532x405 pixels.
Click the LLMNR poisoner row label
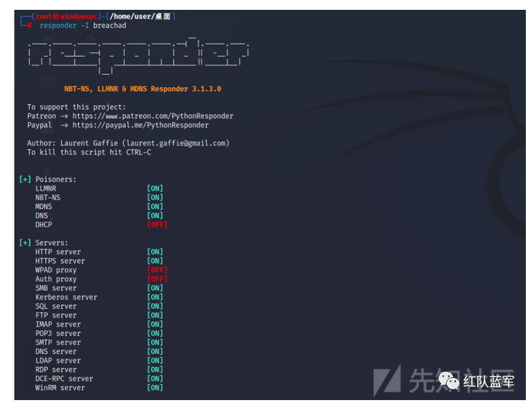(x=46, y=189)
